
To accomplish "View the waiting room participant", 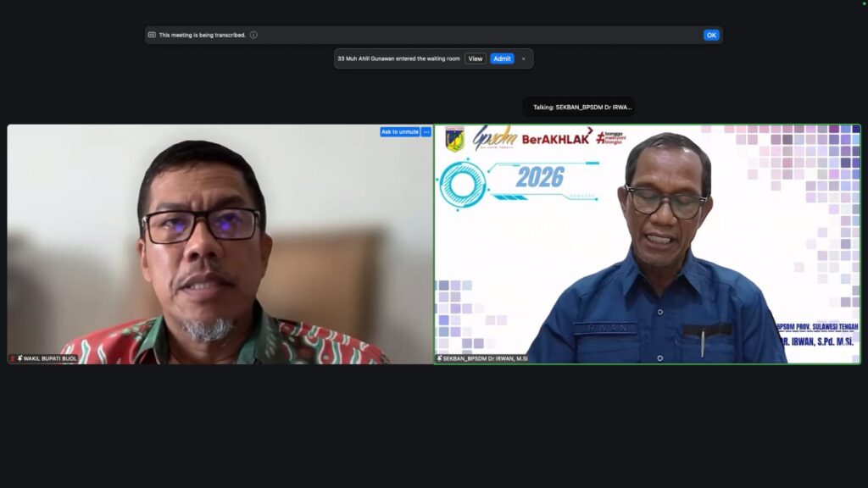I will [x=476, y=58].
